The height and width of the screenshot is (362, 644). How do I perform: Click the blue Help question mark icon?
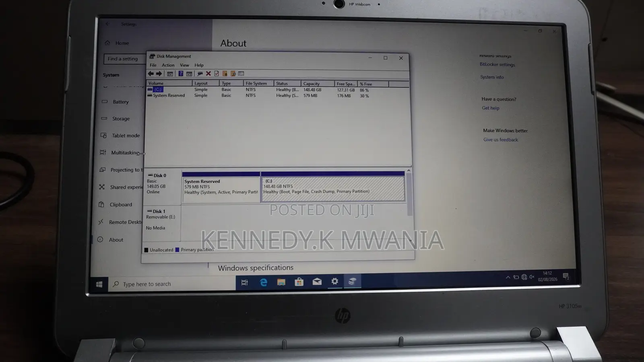[x=181, y=74]
